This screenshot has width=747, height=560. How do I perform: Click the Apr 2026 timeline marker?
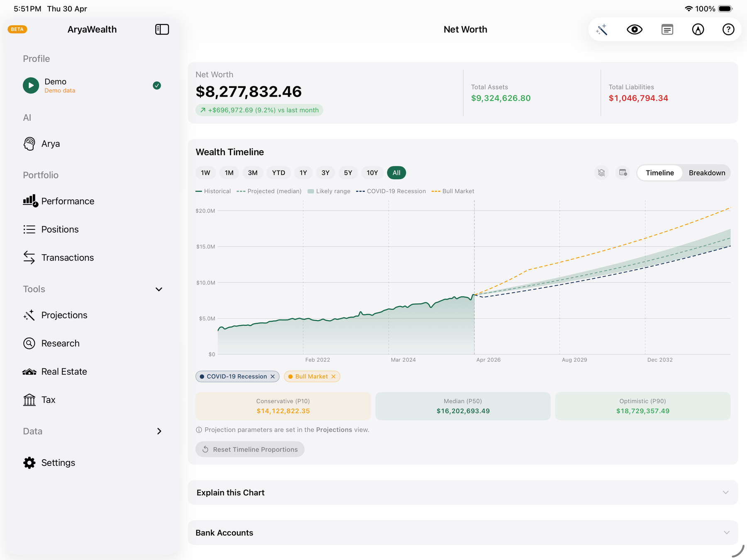tap(488, 360)
